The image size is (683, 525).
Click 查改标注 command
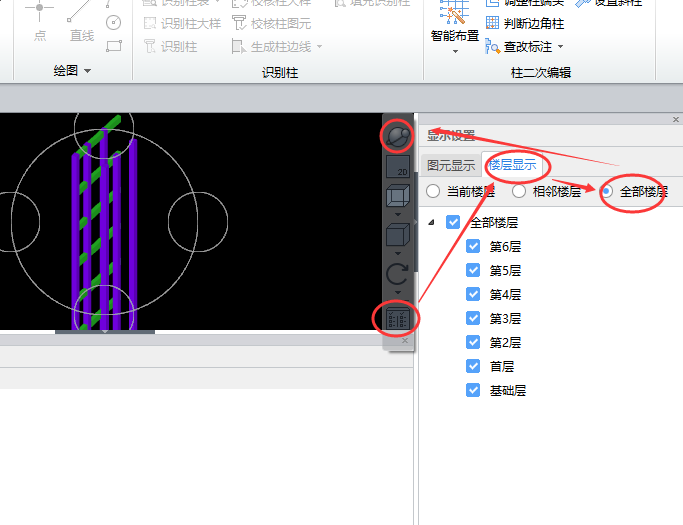[519, 46]
